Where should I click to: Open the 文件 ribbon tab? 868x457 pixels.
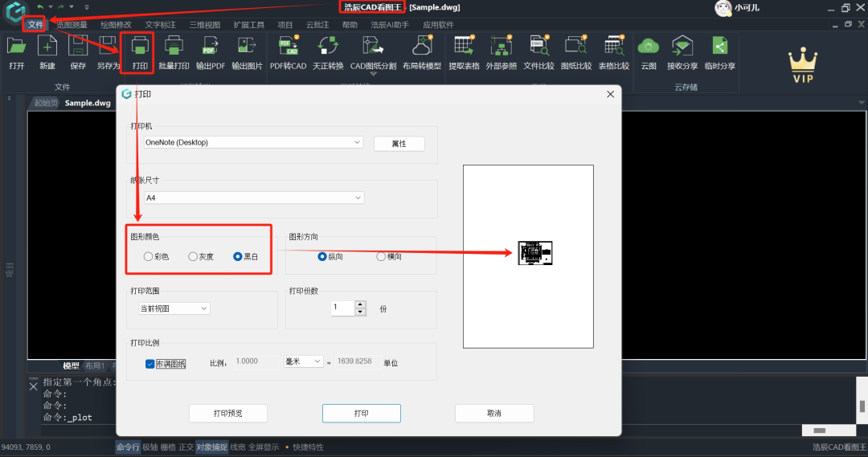pyautogui.click(x=35, y=24)
